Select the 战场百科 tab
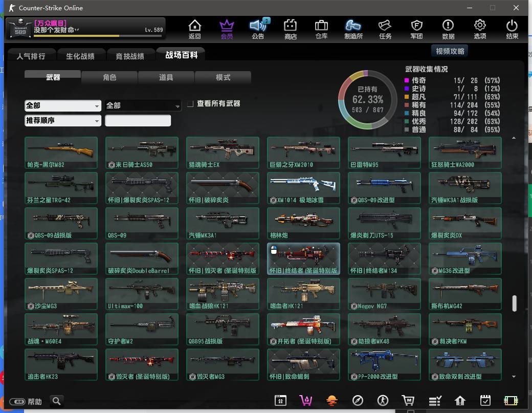Viewport: 532px width, 413px height. [181, 55]
